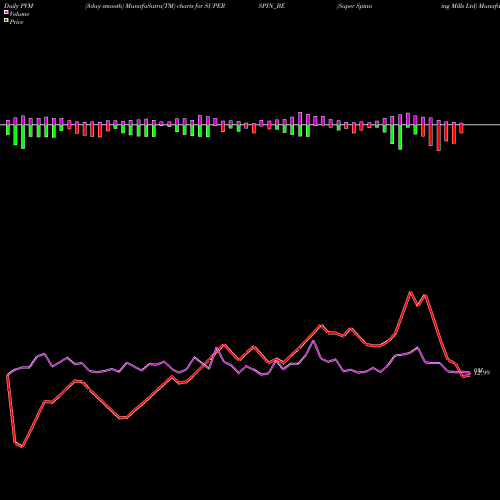Click the '(3day smooth) MunafaSutra(TM) charts for SUPER' text
This screenshot has height=500, width=500.
(155, 6)
